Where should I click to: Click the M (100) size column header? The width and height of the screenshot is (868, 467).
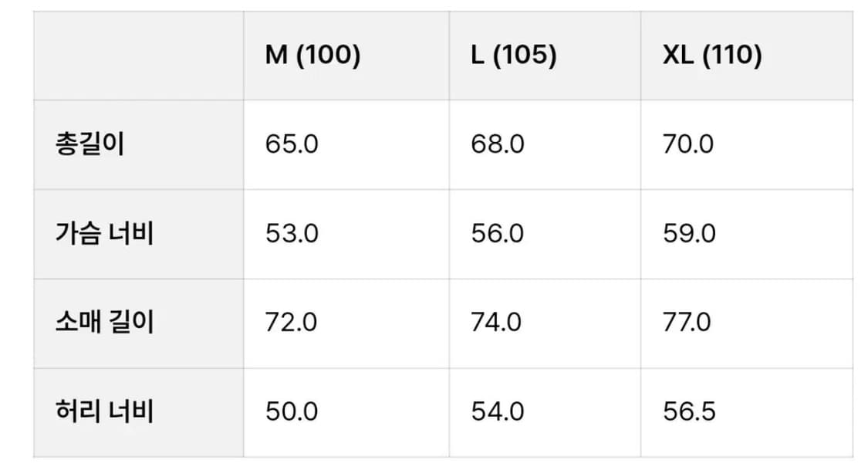(x=312, y=56)
